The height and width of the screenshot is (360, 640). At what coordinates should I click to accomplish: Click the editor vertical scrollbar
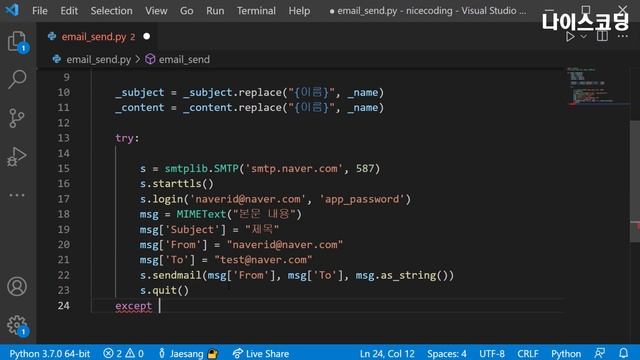tap(635, 181)
